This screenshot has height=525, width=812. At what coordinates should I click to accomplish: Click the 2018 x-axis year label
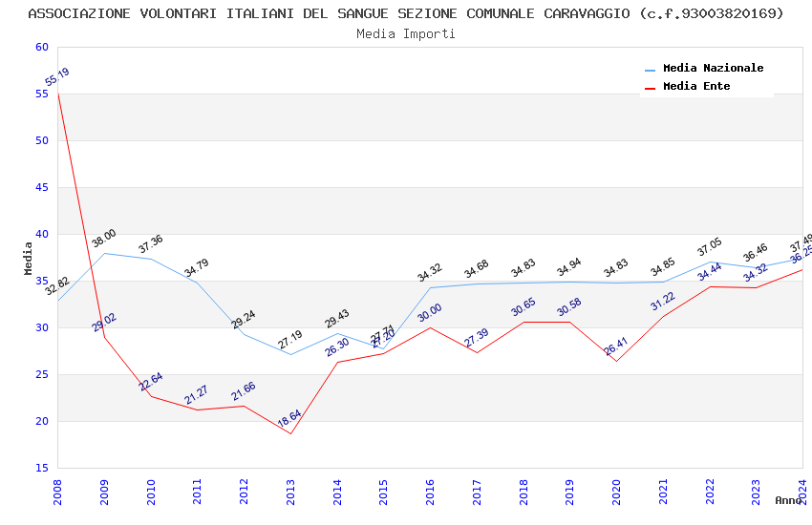coord(524,492)
